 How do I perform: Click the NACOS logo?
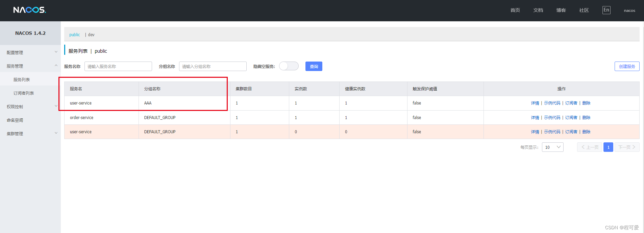(x=30, y=10)
